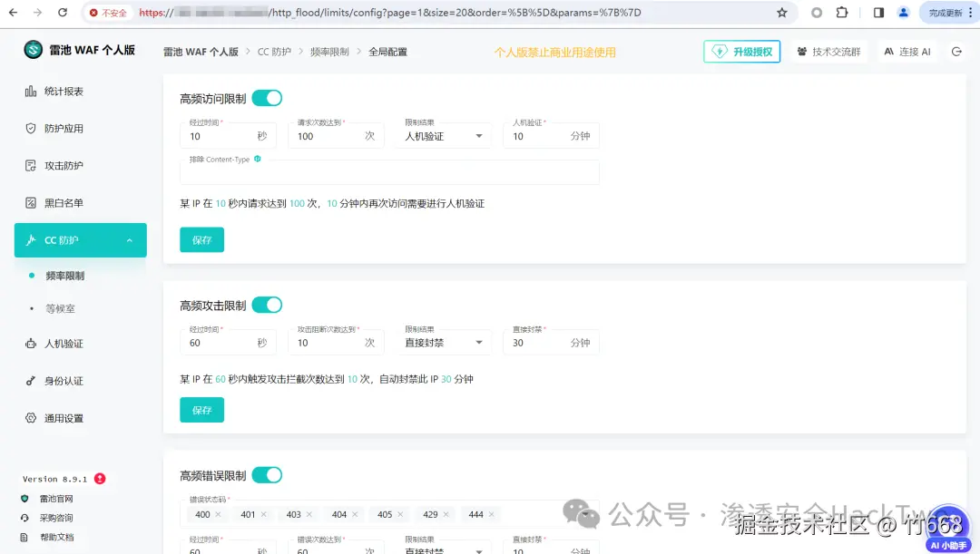This screenshot has height=554, width=980.
Task: Save the 高频访问限制 settings with 保存
Action: (201, 239)
